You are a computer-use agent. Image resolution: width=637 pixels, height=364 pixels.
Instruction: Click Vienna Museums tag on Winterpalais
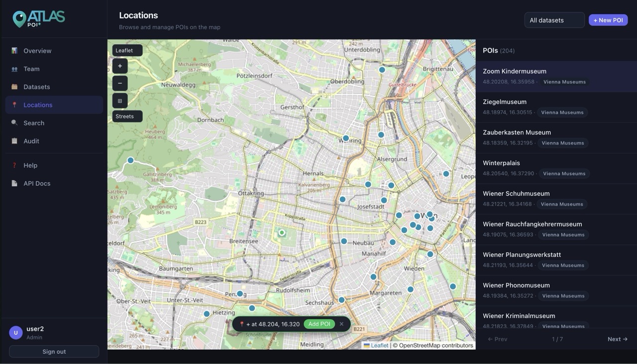(564, 174)
